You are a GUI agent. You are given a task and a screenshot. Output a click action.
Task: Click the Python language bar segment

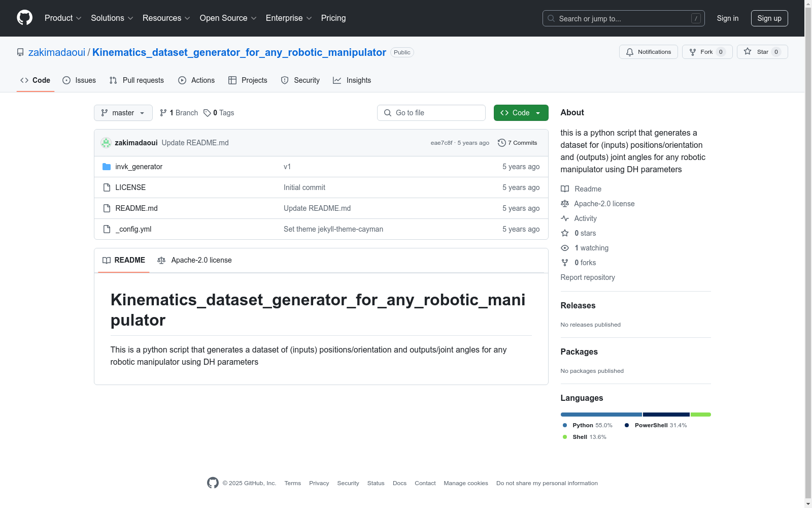click(x=601, y=415)
